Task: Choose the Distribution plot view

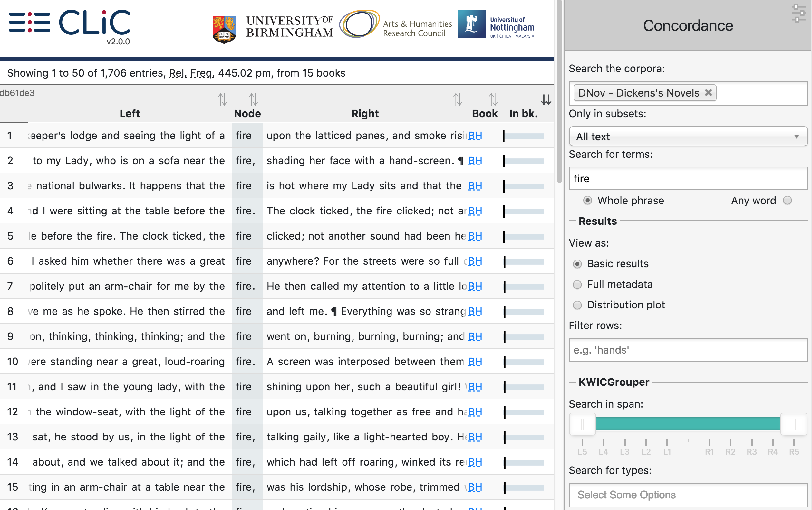Action: [x=577, y=305]
